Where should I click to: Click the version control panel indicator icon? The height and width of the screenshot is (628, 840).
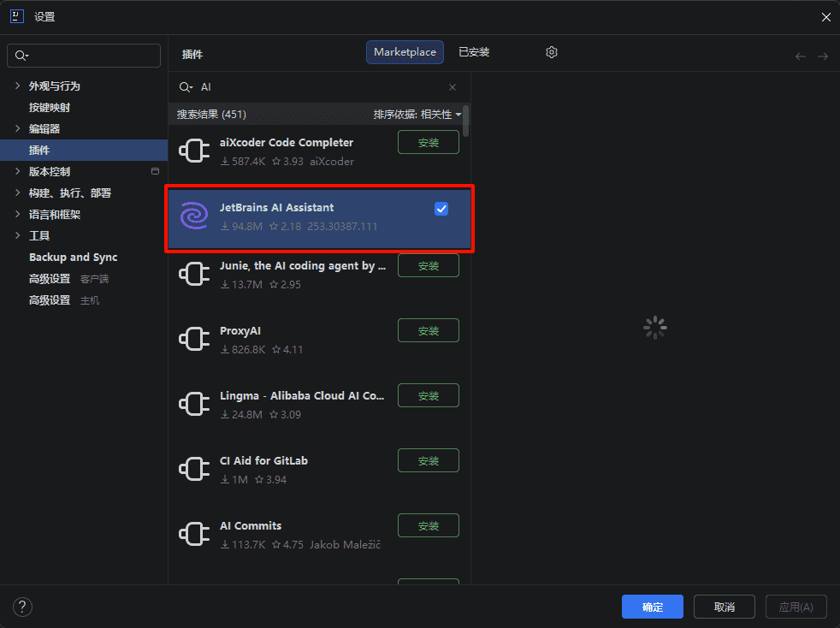point(155,171)
